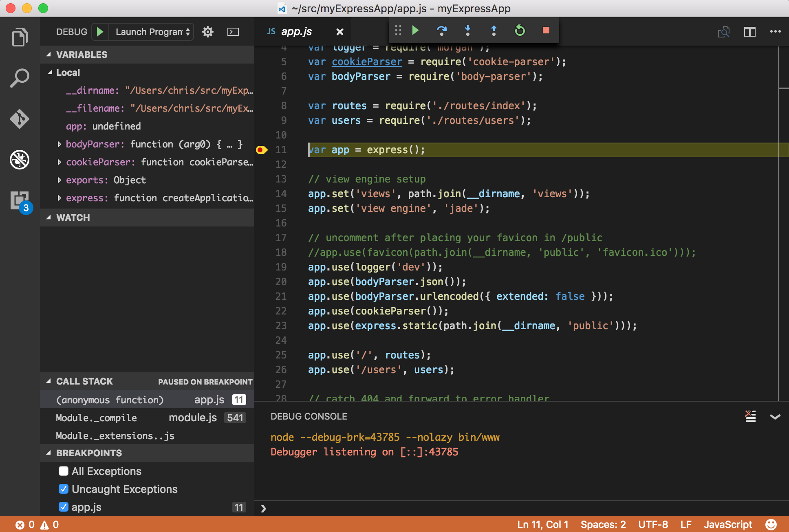Open more editor actions menu

point(775,32)
